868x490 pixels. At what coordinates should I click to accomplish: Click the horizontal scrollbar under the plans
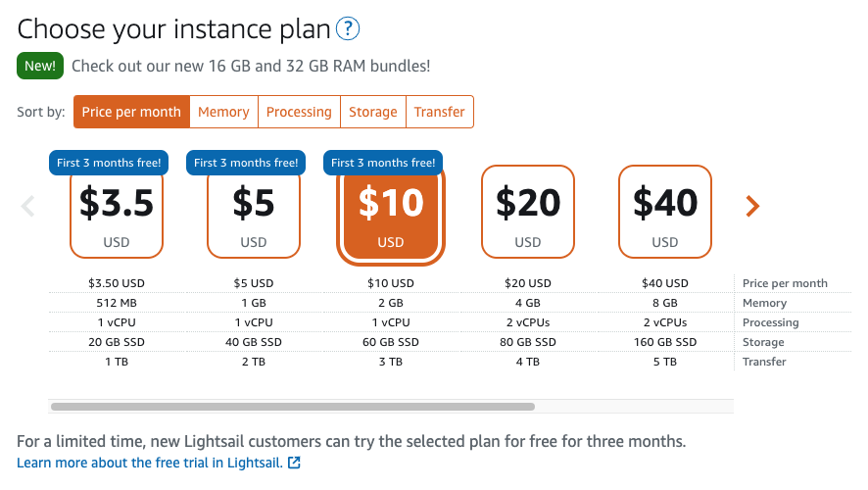(293, 406)
